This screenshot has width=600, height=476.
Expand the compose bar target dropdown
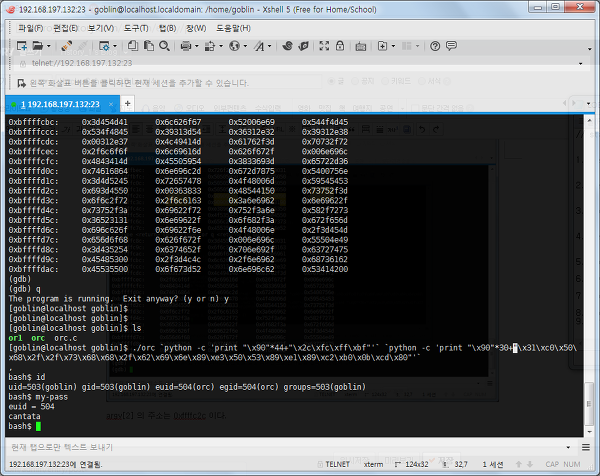point(568,447)
